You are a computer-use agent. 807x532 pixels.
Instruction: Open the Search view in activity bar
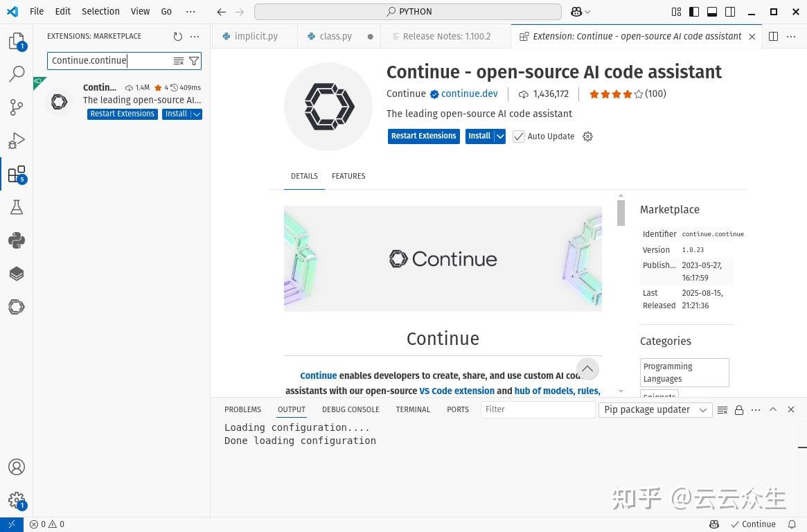[x=17, y=74]
